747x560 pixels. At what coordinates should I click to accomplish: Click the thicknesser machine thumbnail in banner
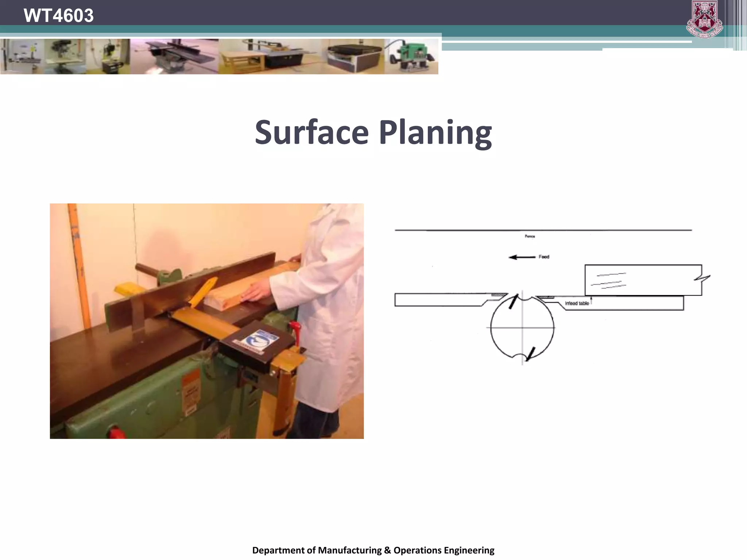(x=353, y=57)
